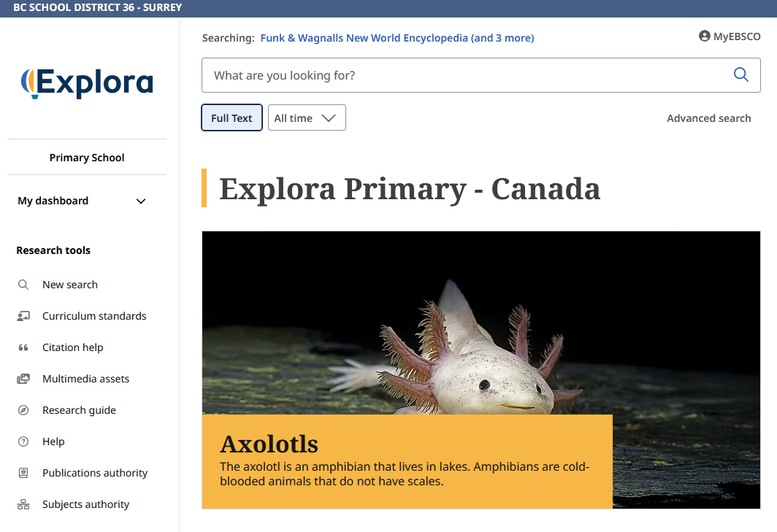Open Citation help in sidebar
This screenshot has height=532, width=777.
coord(73,347)
